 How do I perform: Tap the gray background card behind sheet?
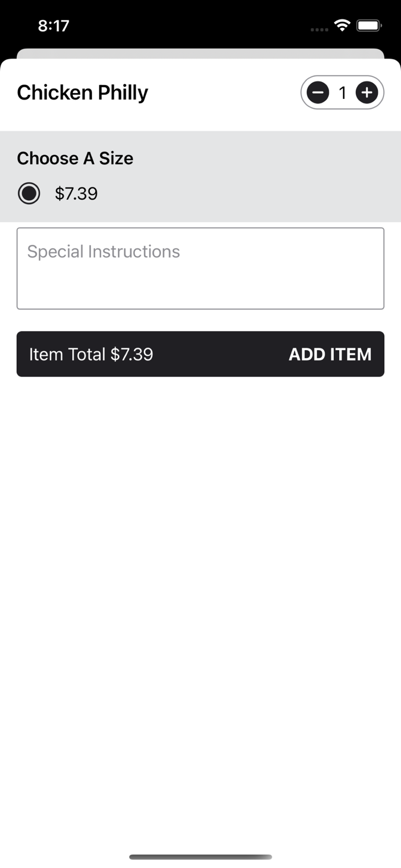[200, 53]
